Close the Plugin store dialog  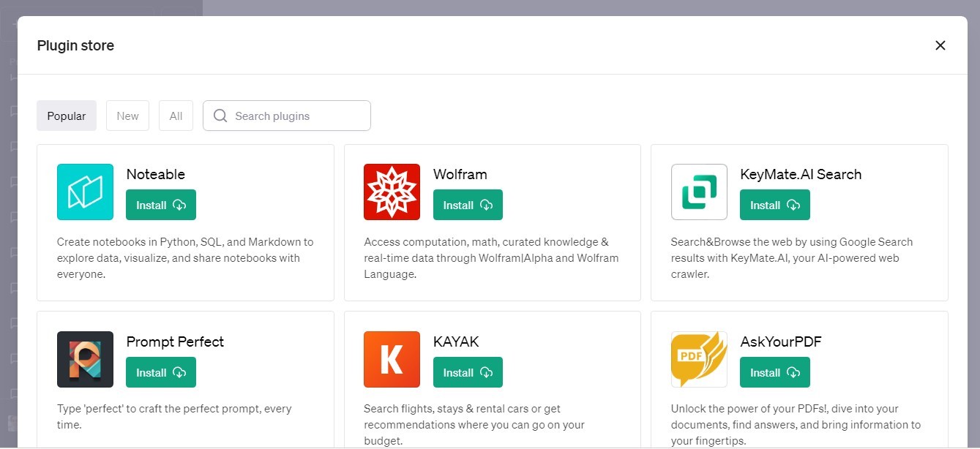940,45
